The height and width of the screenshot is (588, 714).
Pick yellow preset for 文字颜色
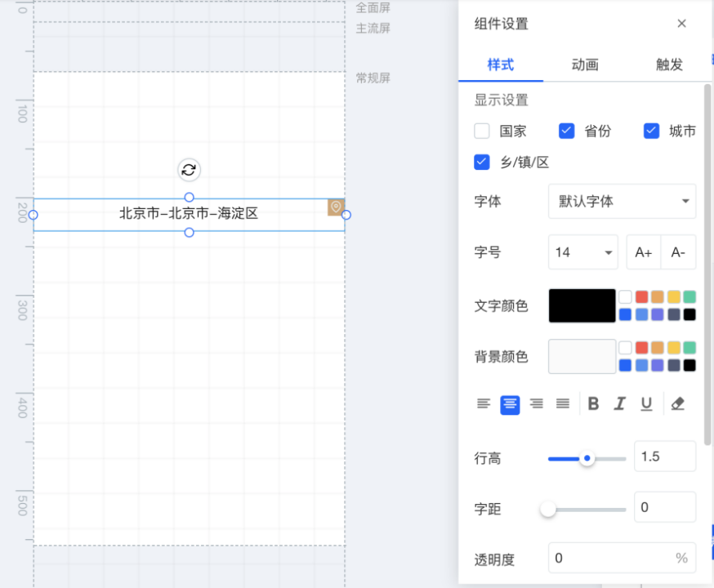(x=674, y=297)
